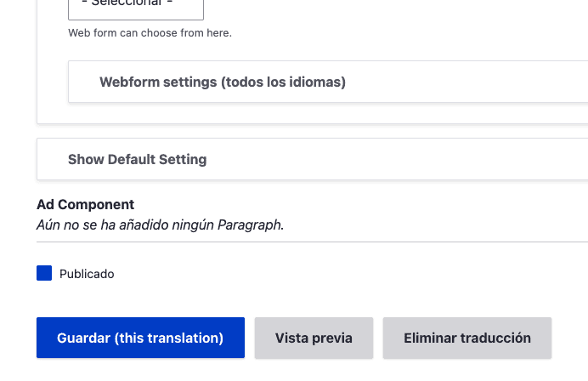Select the blue Publicado checkbox square

pos(44,273)
